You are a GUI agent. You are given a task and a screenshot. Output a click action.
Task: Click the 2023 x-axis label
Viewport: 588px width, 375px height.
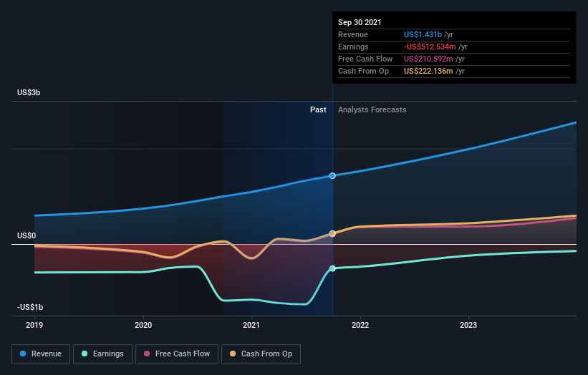click(468, 325)
